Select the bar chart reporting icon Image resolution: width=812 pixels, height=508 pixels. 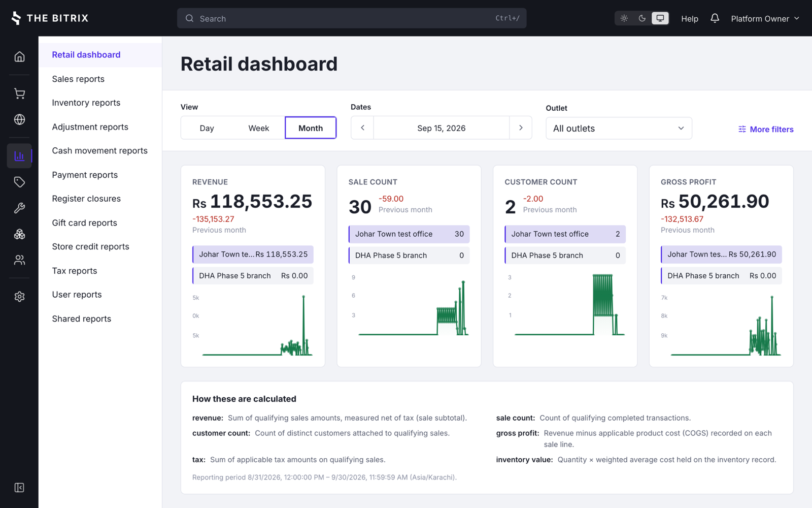click(19, 156)
